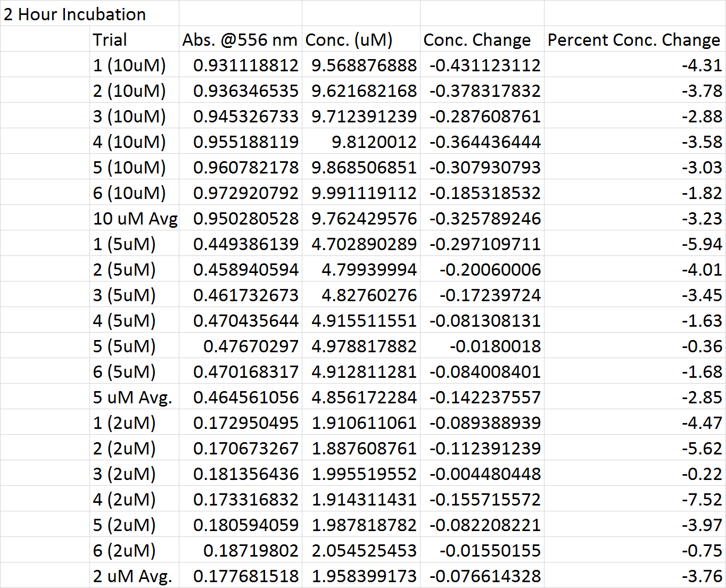Viewport: 726px width, 588px height.
Task: Select the '2 uM Avg.' row label
Action: pyautogui.click(x=133, y=576)
